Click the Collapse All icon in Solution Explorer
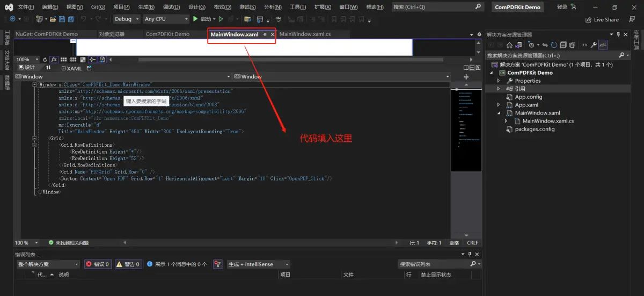Image resolution: width=644 pixels, height=296 pixels. pyautogui.click(x=563, y=45)
